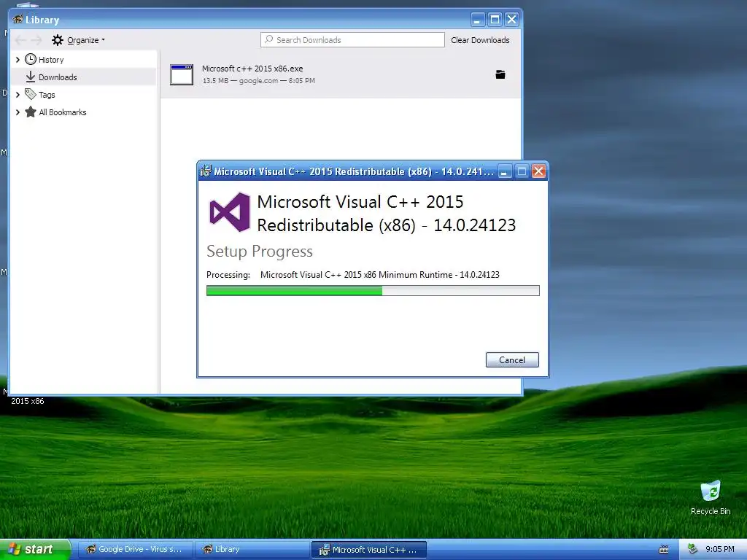Close the Visual C++ installer window
The height and width of the screenshot is (560, 747).
coord(538,171)
